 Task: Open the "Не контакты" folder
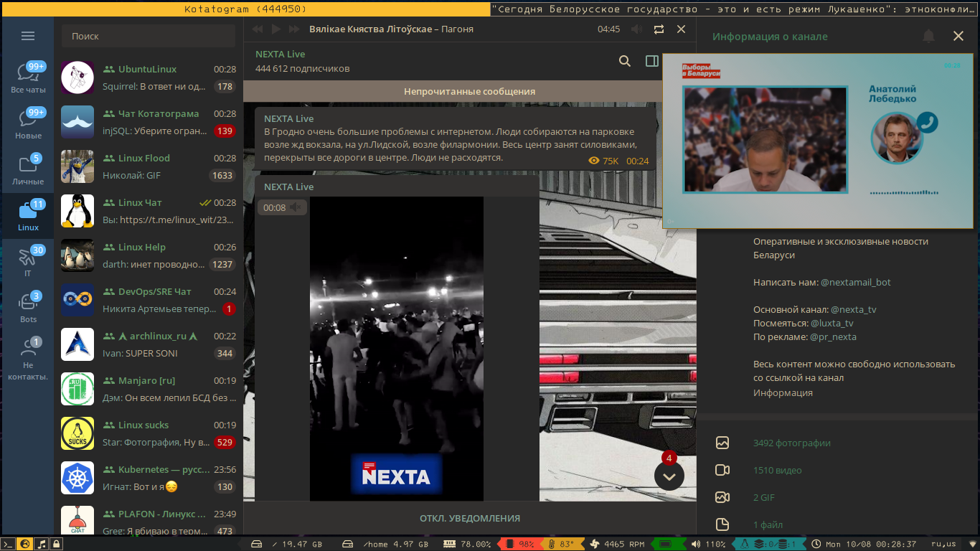(x=28, y=359)
